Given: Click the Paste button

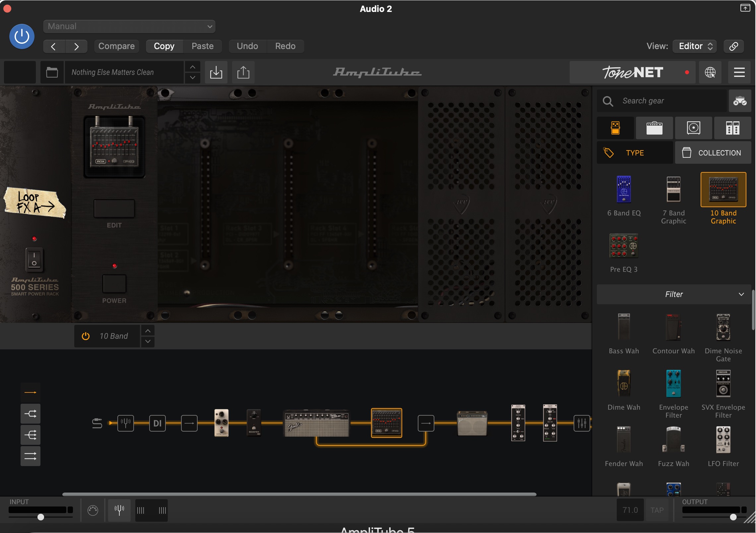Looking at the screenshot, I should click(203, 46).
